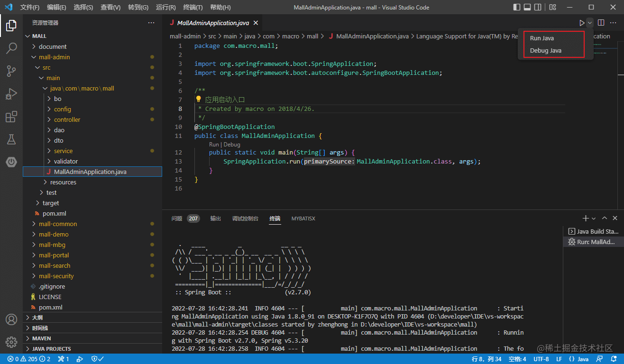This screenshot has height=364, width=624.
Task: Click the Run Java play button
Action: tap(582, 23)
